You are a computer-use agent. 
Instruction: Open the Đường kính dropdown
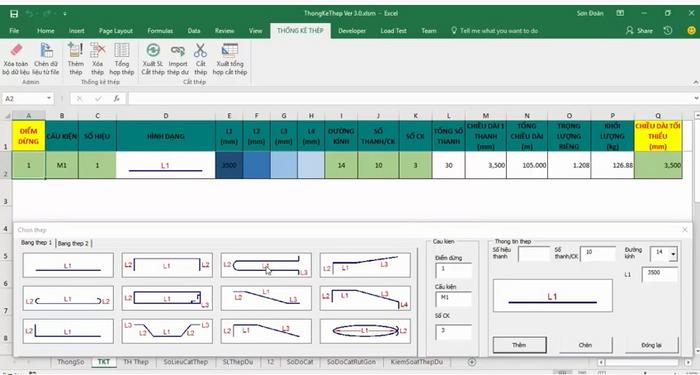pyautogui.click(x=673, y=254)
